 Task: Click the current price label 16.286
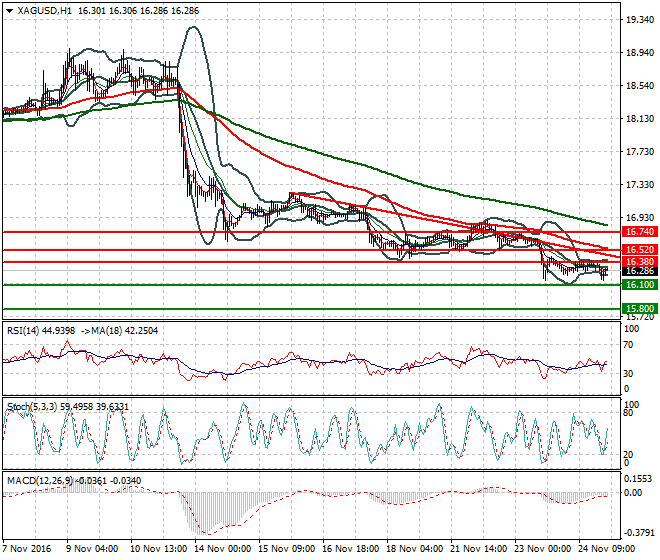tap(639, 271)
